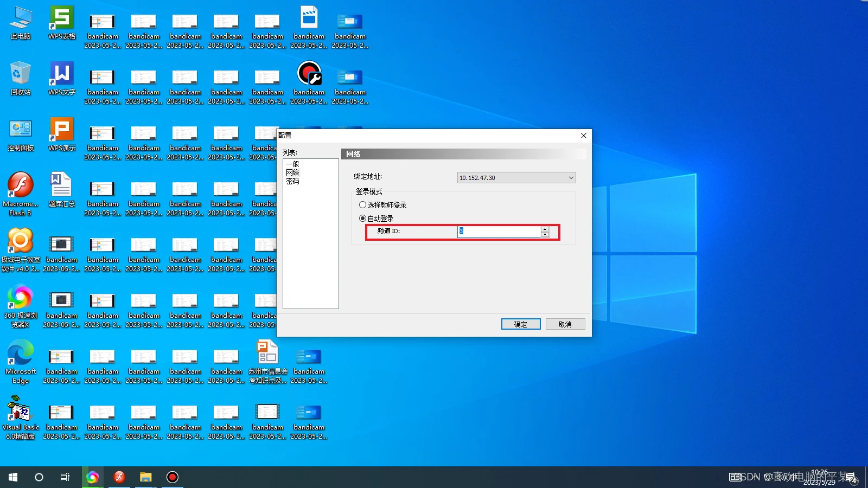868x488 pixels.
Task: Click inside the 频道 ID input field
Action: 499,232
